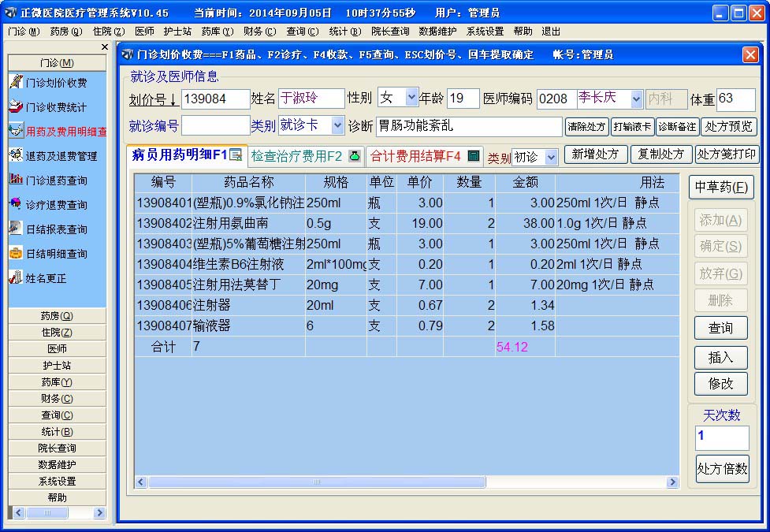Click the table scrollbar right arrow
Screen dimensions: 770x532
tap(673, 482)
